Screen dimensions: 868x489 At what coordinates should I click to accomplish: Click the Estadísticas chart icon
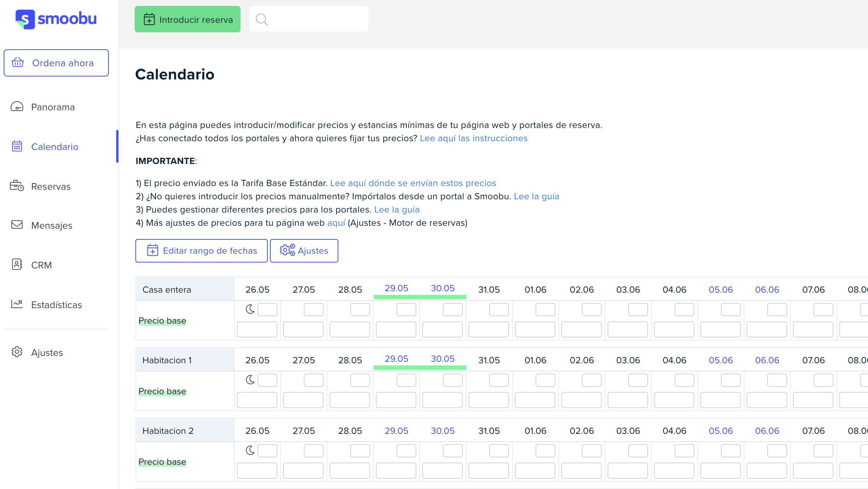pos(17,304)
